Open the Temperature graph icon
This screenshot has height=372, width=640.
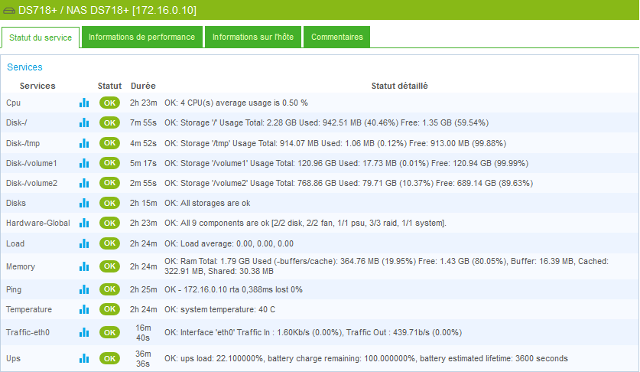pos(84,309)
